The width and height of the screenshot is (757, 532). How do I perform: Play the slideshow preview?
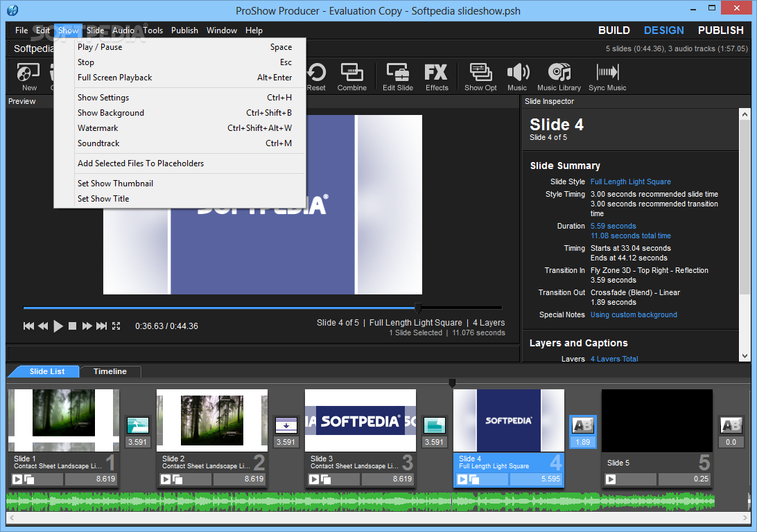click(x=58, y=326)
